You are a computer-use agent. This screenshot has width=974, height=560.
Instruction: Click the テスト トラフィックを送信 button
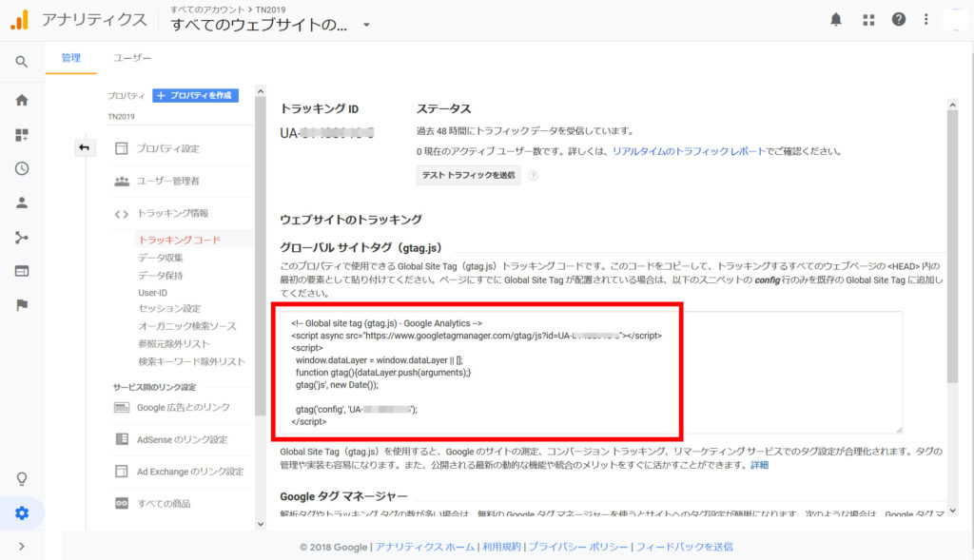click(x=468, y=175)
